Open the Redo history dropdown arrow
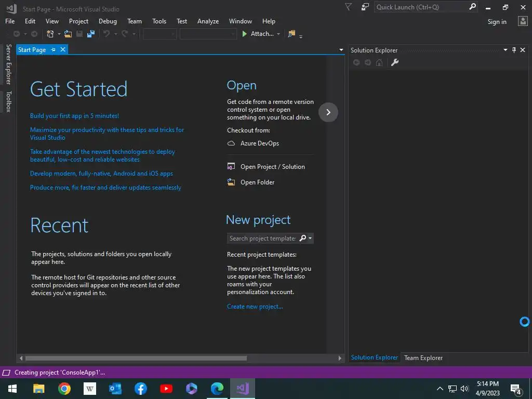The height and width of the screenshot is (399, 532). click(x=134, y=34)
